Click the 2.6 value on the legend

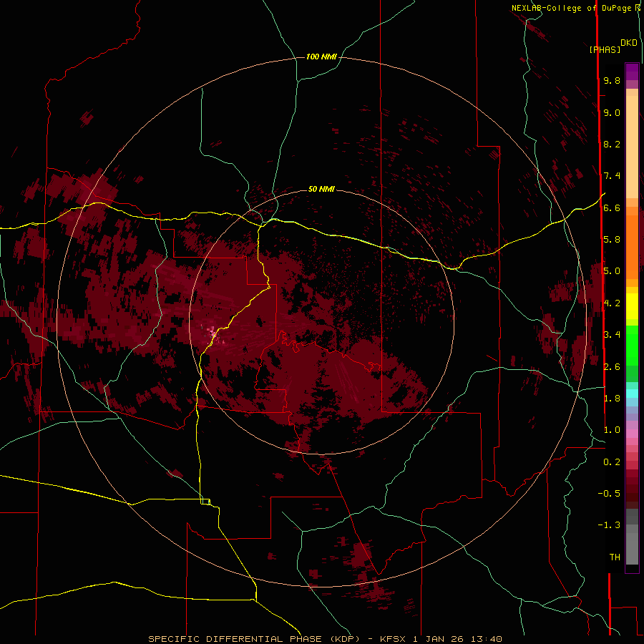click(x=612, y=367)
